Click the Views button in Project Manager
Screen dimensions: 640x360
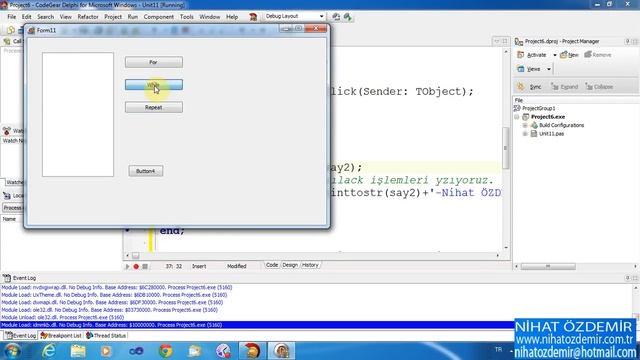[529, 69]
